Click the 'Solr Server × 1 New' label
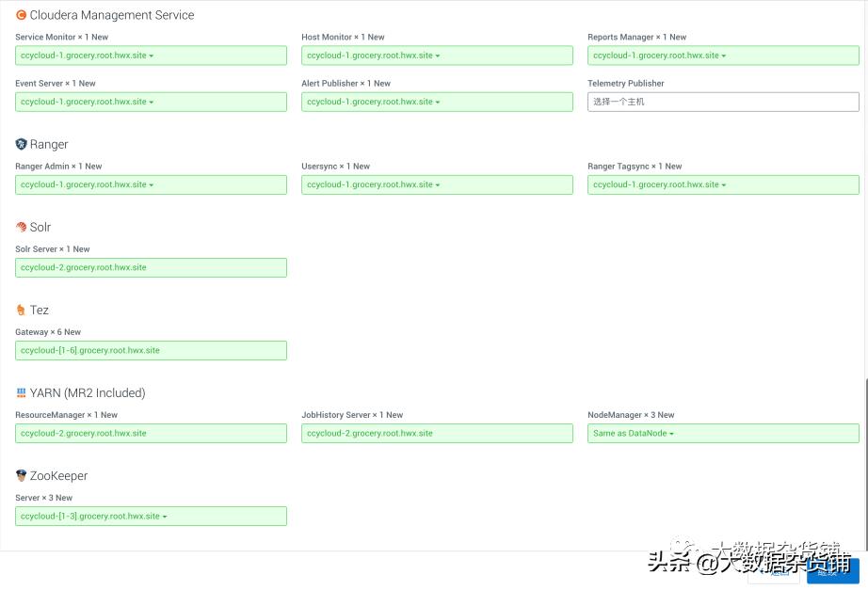 (52, 249)
